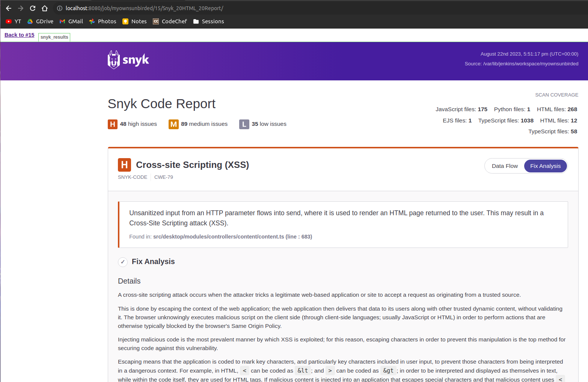The width and height of the screenshot is (588, 382).
Task: Click the CodeChef bookmark icon
Action: coord(155,21)
